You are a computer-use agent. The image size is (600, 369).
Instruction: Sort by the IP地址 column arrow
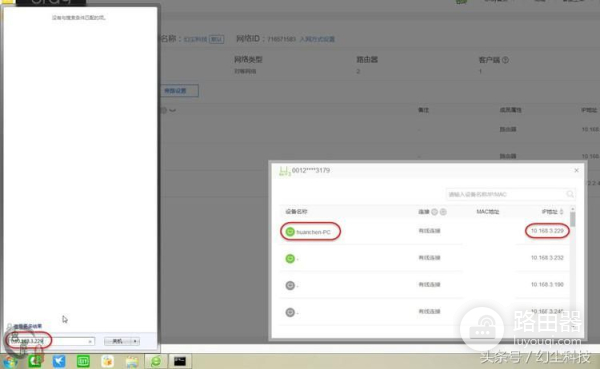coord(561,212)
